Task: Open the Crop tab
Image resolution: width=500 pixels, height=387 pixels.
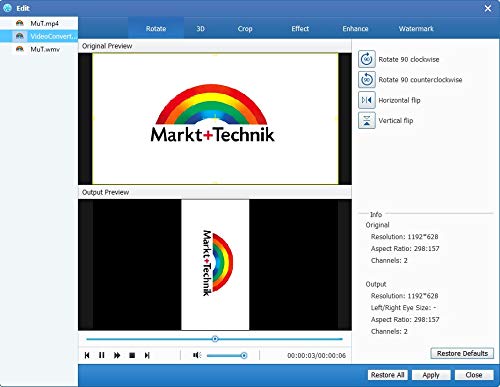Action: coord(245,29)
